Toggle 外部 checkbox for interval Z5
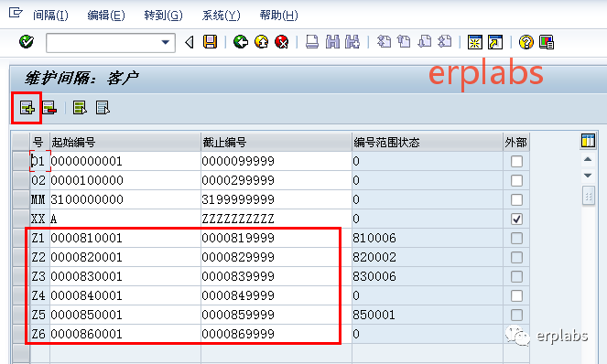The image size is (607, 364). 516,315
